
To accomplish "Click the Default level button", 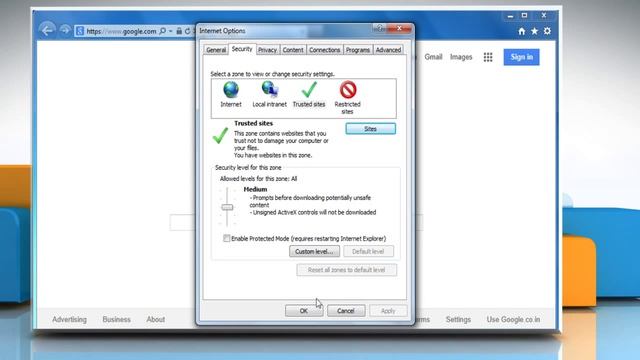I will coord(368,251).
